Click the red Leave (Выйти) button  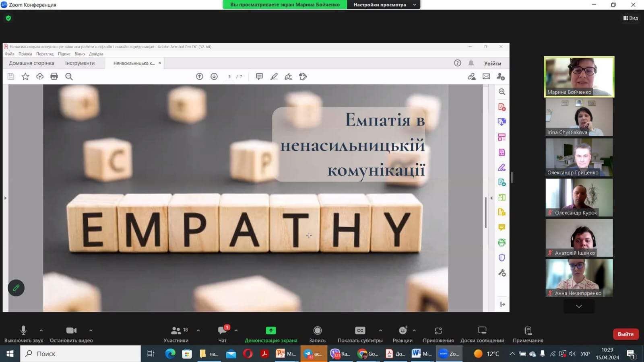[625, 334]
